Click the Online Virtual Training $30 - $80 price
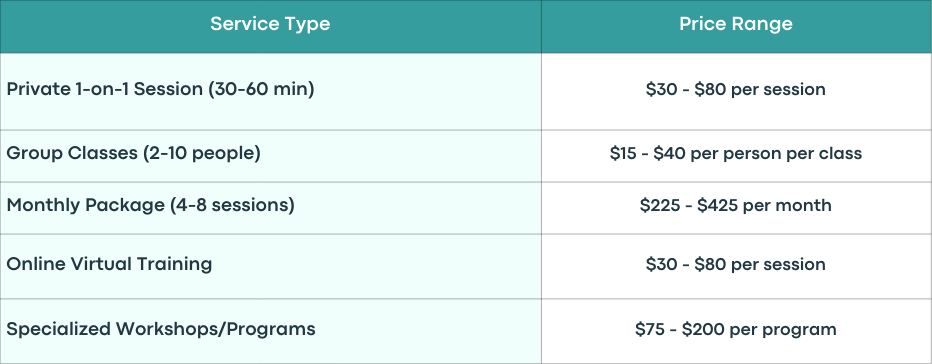Viewport: 932px width, 364px height. click(x=736, y=264)
